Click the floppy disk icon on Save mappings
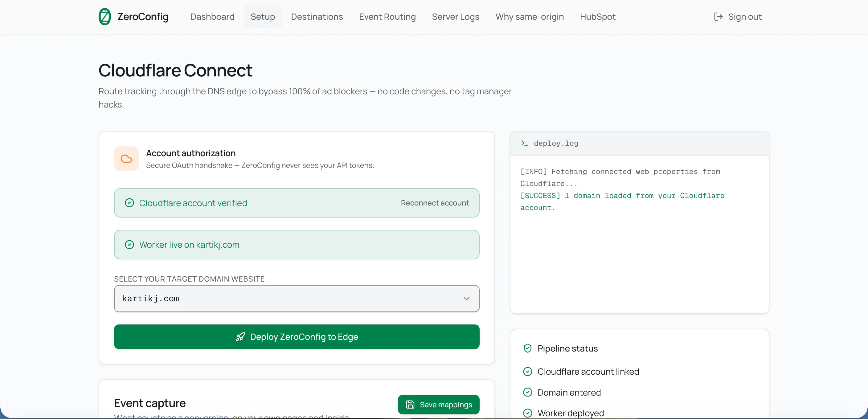868x419 pixels. click(x=410, y=405)
